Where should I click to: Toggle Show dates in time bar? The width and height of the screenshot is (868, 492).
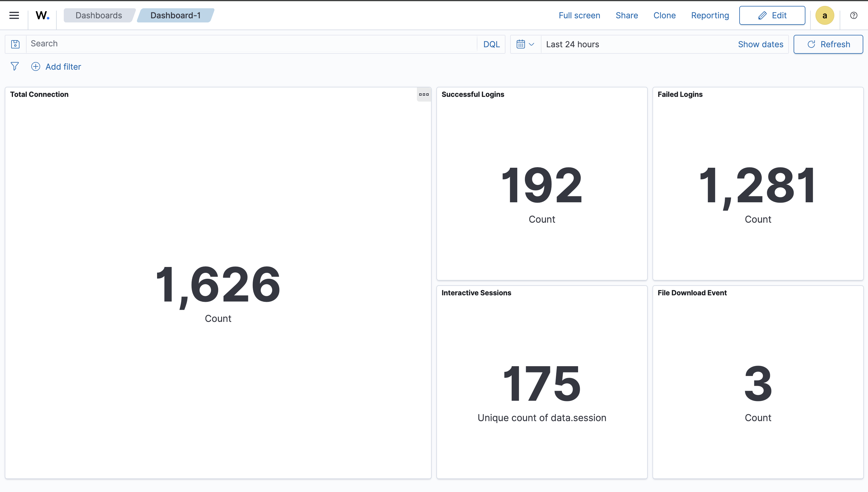(x=761, y=44)
